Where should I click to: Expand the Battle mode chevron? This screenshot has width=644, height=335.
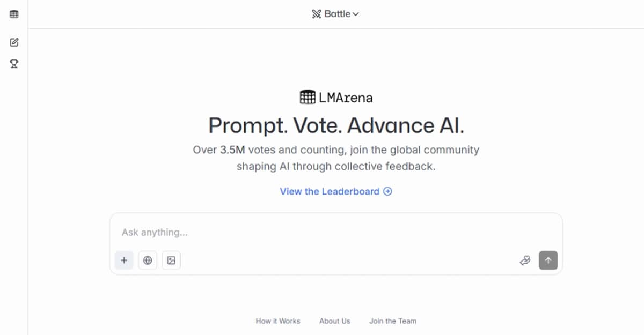coord(356,14)
